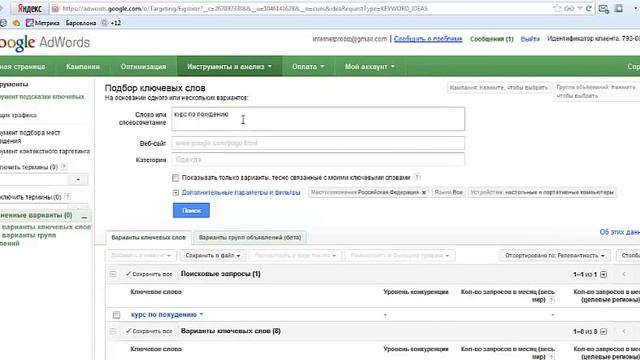Click Кампания: нажмите, чтобы выбрать selector
Viewport: 640px width, 360px height.
coord(498,88)
